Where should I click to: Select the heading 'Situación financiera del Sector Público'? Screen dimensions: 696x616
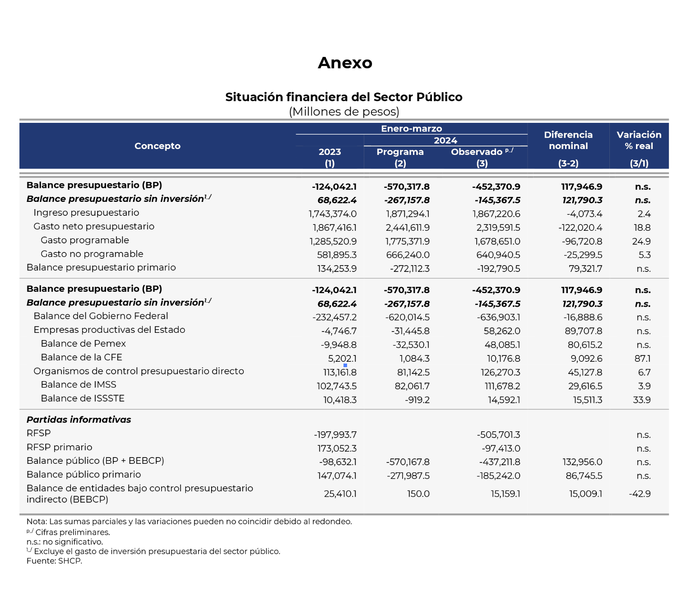pos(344,97)
